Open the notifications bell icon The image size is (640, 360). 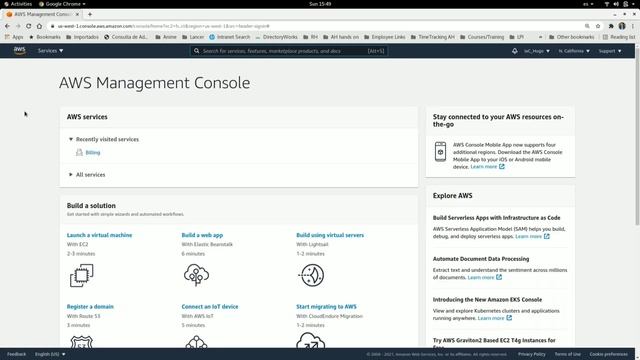(514, 51)
